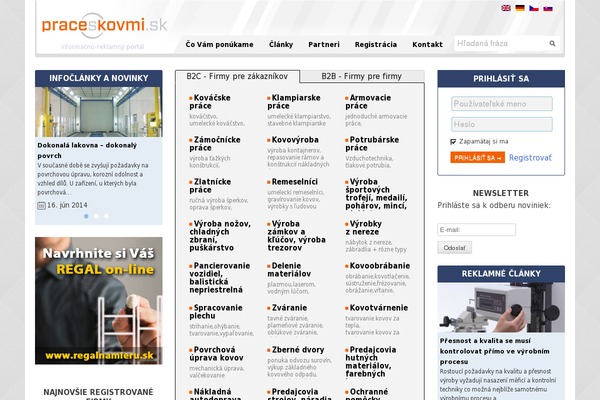Viewport: 600px width, 400px height.
Task: Open 'Remeselníci' category
Action: pyautogui.click(x=292, y=182)
